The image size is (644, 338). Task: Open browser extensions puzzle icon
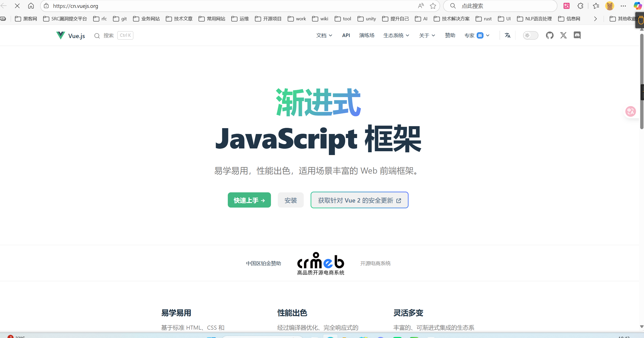point(580,6)
